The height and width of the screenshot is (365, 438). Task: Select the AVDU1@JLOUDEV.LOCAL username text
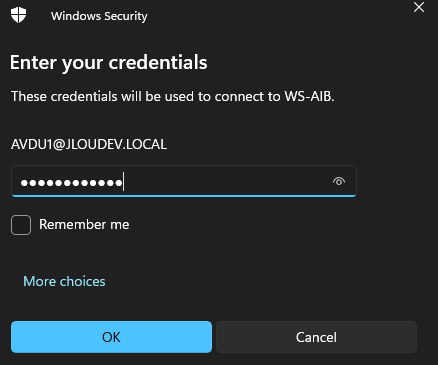pyautogui.click(x=89, y=144)
